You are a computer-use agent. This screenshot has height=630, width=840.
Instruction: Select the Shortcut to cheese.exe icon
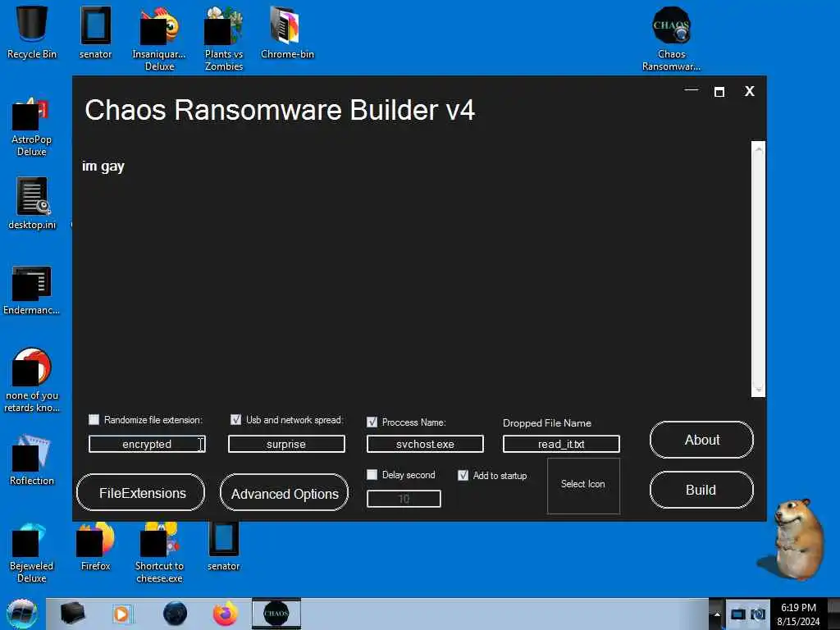(x=159, y=553)
